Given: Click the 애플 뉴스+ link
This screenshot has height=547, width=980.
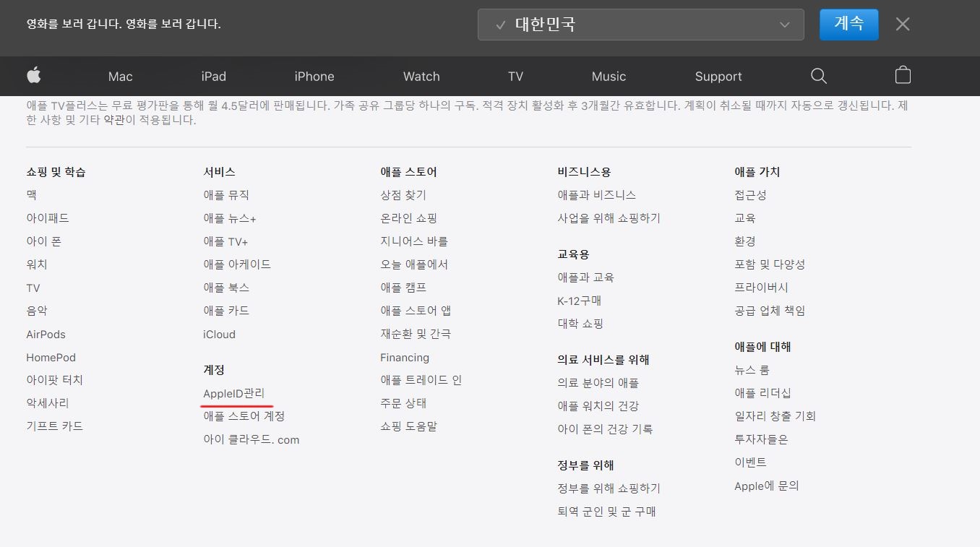Looking at the screenshot, I should 230,218.
